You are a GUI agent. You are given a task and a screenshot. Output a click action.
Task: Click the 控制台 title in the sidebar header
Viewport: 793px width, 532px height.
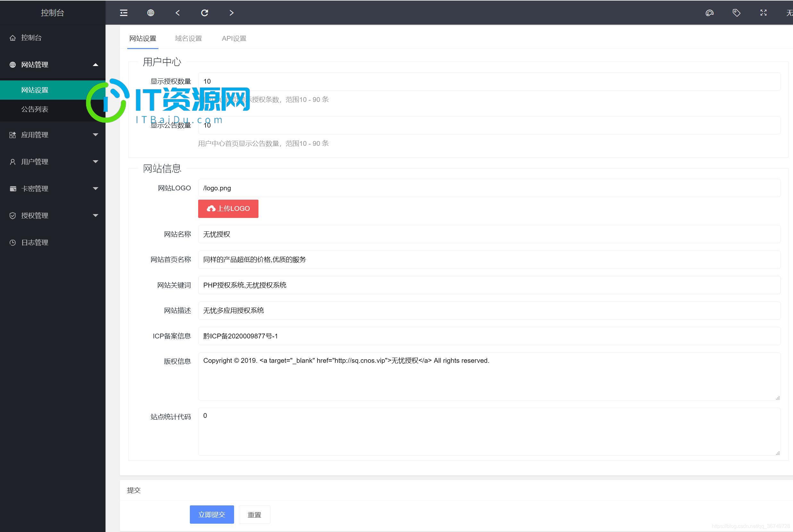click(53, 12)
